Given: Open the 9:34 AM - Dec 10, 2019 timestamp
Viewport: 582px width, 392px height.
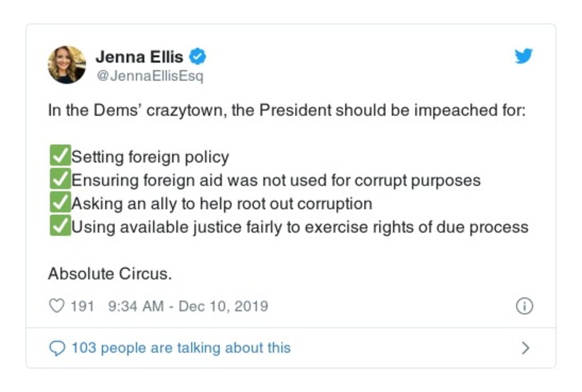Looking at the screenshot, I should (188, 306).
